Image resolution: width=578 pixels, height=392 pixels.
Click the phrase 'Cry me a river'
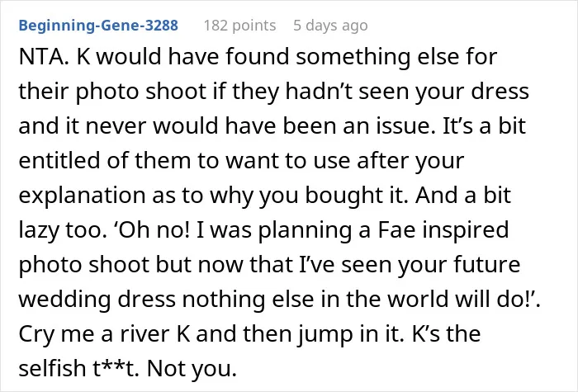pos(95,334)
